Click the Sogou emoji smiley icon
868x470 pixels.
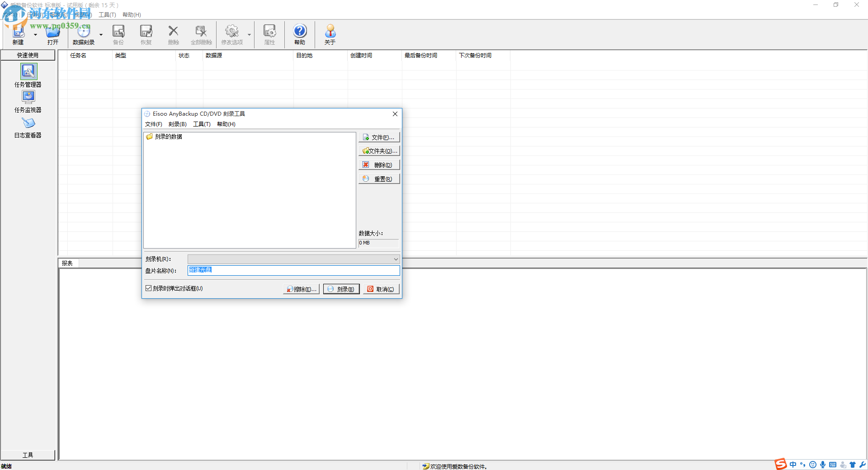813,465
